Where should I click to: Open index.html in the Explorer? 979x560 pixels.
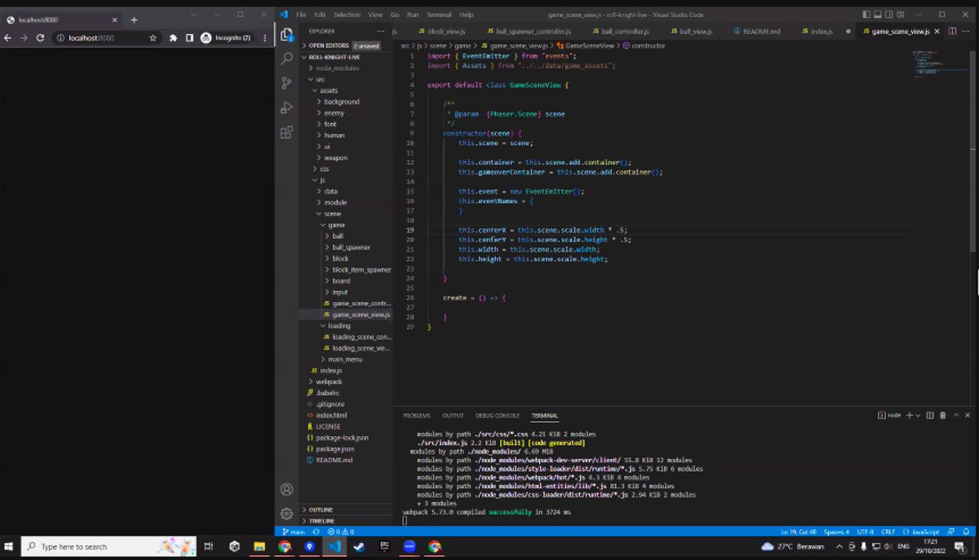click(331, 415)
